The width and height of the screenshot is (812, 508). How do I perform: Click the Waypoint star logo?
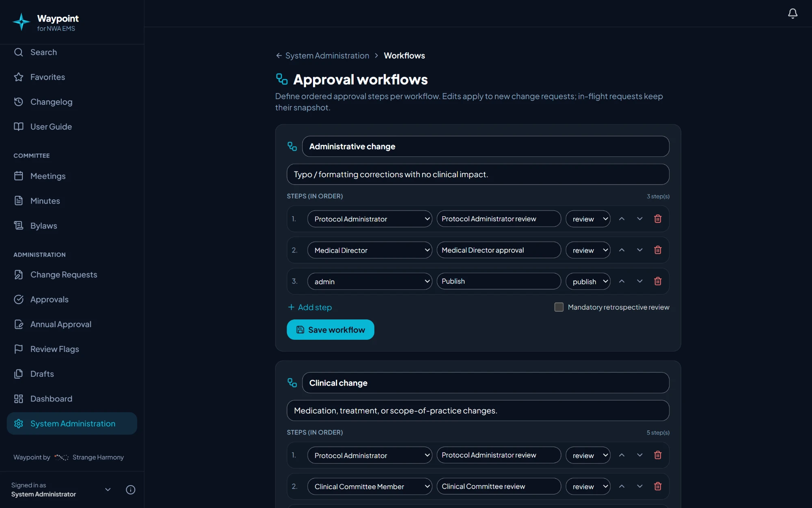21,22
